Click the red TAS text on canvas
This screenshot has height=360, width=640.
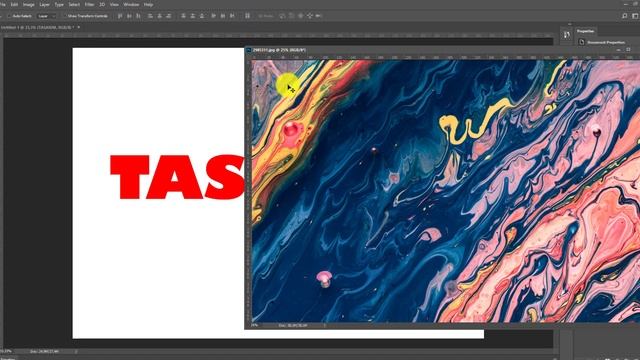[x=178, y=177]
